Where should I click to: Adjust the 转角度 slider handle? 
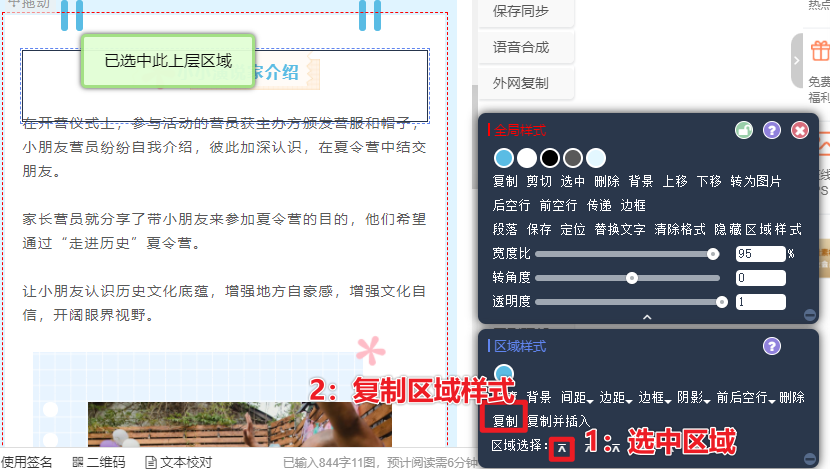click(x=631, y=278)
